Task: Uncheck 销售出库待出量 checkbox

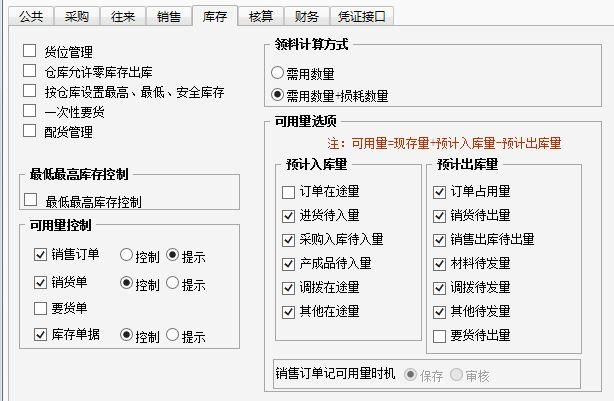Action: pos(439,240)
